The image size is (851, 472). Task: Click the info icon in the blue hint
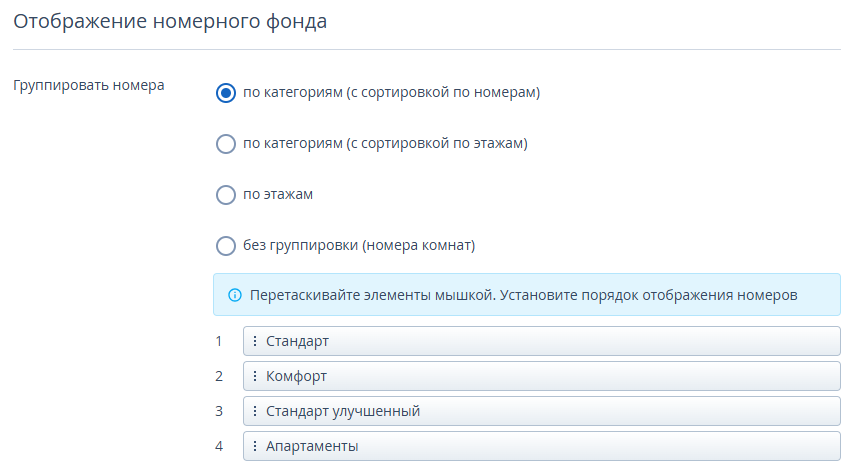(234, 295)
